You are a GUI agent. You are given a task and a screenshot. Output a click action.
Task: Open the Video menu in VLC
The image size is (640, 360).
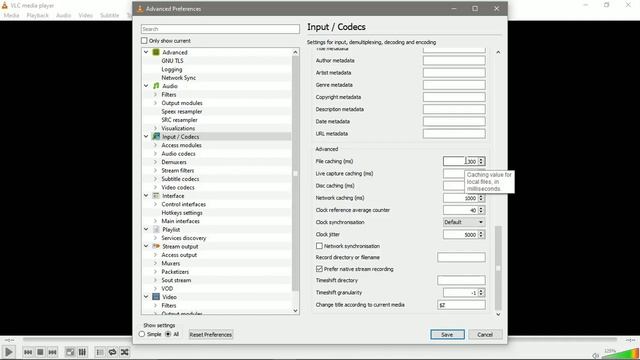click(x=86, y=15)
